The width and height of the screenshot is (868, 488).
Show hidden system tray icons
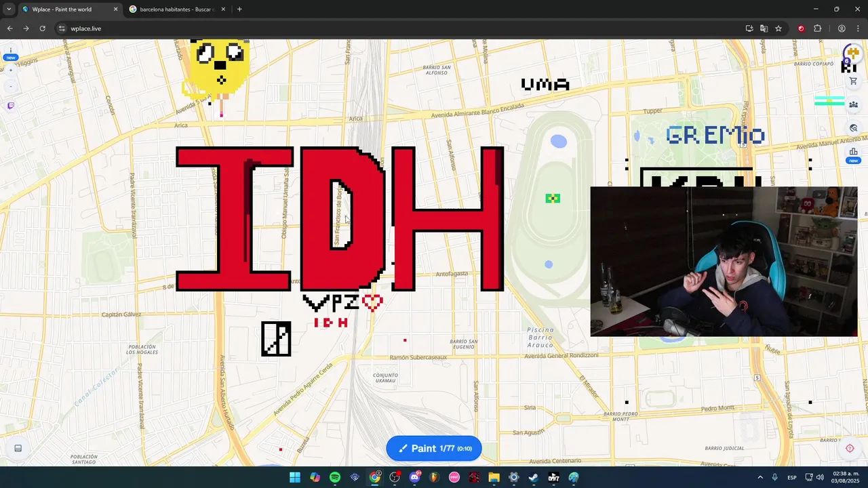coord(759,477)
